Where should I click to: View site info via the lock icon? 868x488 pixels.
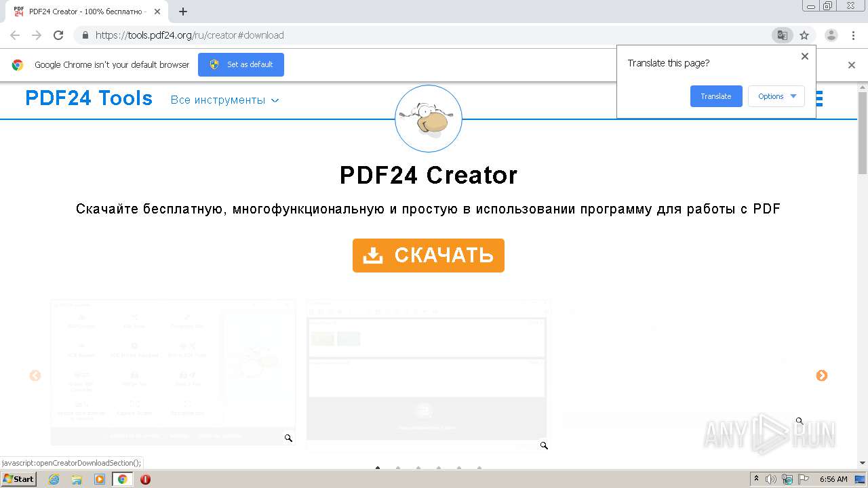[85, 35]
